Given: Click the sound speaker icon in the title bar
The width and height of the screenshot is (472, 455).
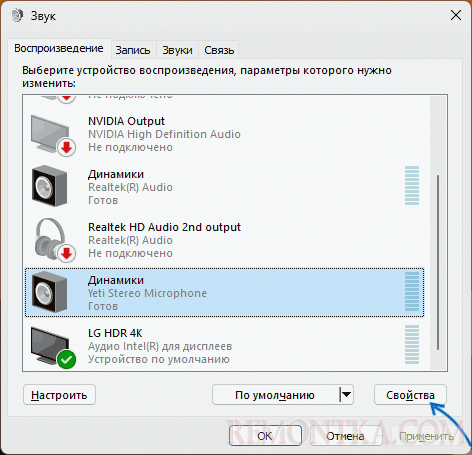Looking at the screenshot, I should tap(17, 15).
